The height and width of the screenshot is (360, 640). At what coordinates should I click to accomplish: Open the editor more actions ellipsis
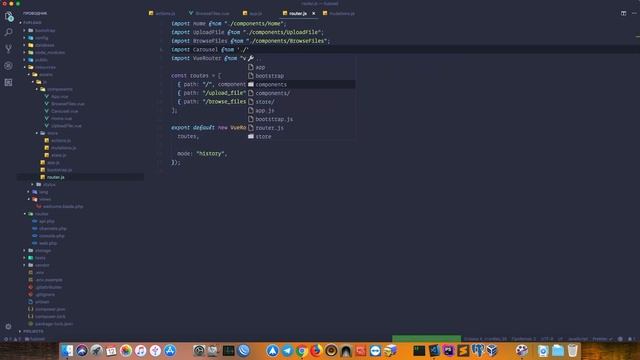634,13
